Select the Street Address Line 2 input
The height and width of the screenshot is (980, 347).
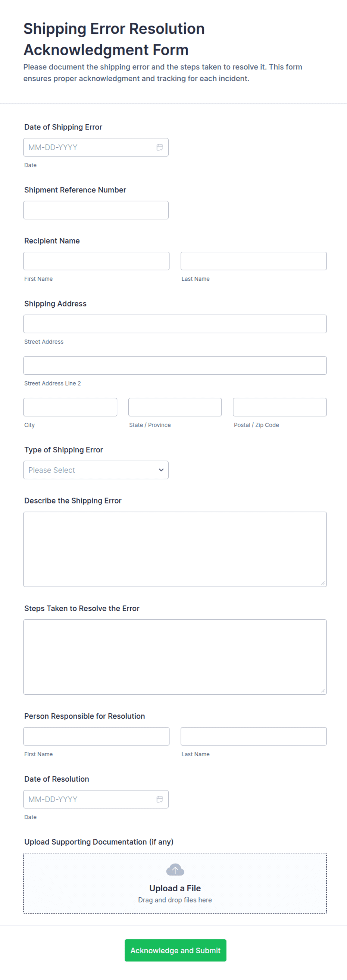tap(175, 365)
